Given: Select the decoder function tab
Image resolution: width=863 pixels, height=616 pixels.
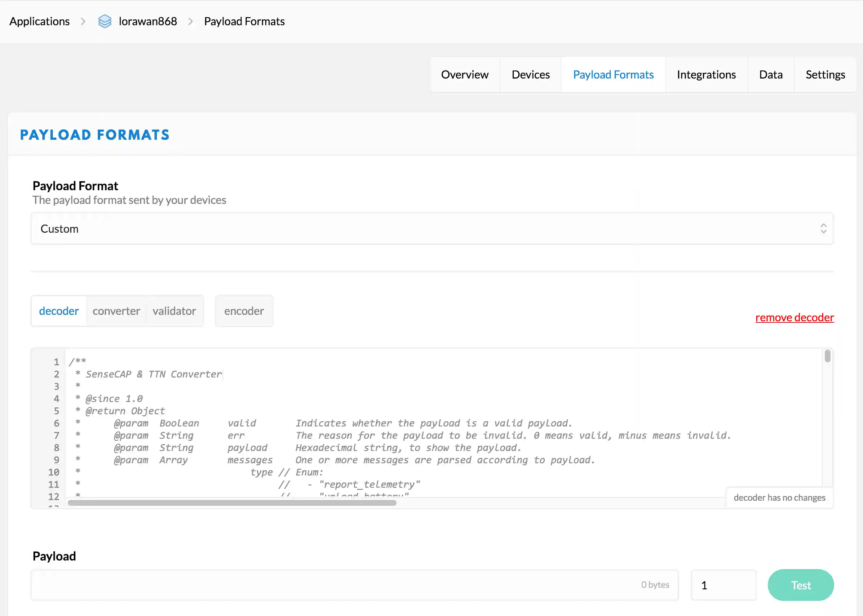Looking at the screenshot, I should [59, 311].
